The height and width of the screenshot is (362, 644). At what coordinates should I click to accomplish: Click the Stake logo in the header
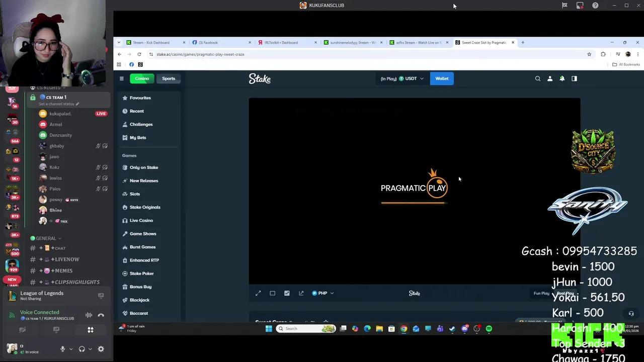tap(260, 78)
